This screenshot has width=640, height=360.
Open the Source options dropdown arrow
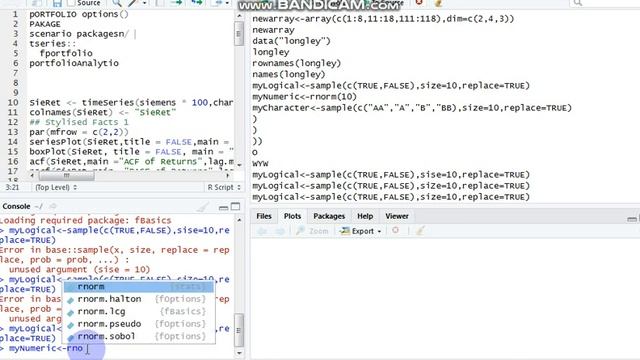227,3
